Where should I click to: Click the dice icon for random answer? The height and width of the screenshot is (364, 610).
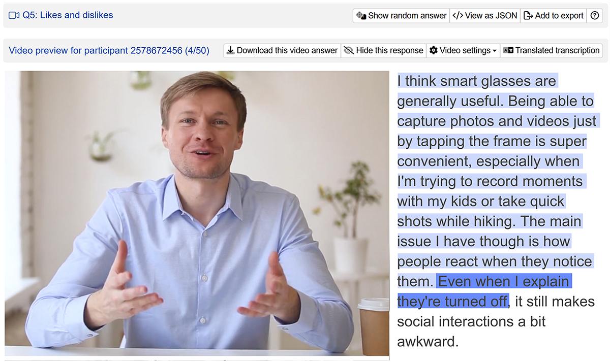[361, 16]
